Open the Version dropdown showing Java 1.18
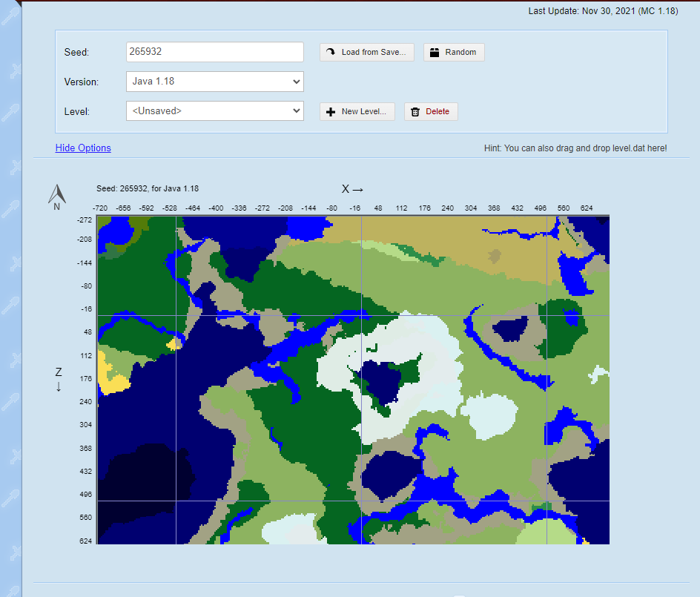This screenshot has height=597, width=700. 214,82
